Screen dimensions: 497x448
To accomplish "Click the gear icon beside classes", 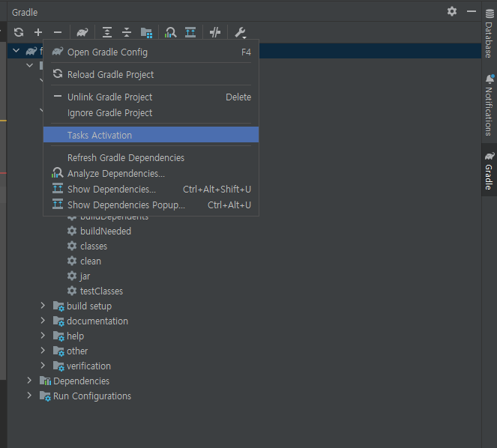I will coord(72,246).
